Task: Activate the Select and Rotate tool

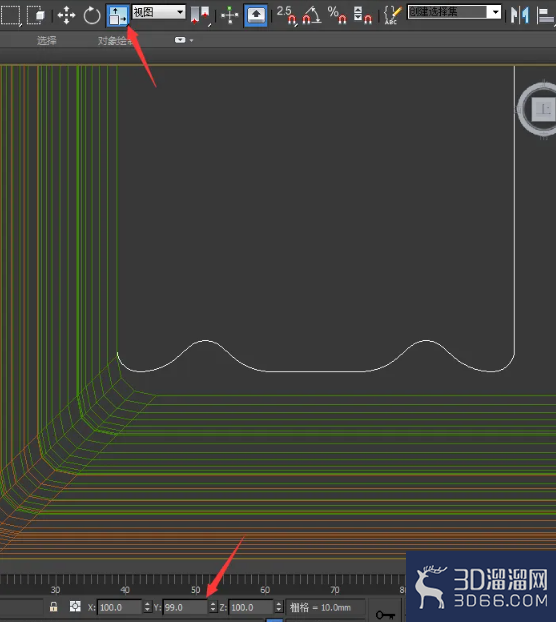Action: coord(92,15)
